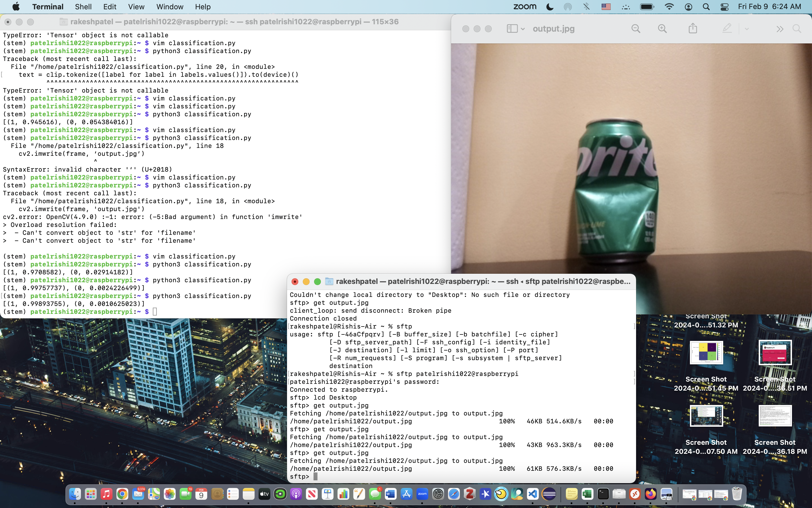The height and width of the screenshot is (508, 812).
Task: Open the AirPlay screen mirroring menu item
Action: pos(568,7)
